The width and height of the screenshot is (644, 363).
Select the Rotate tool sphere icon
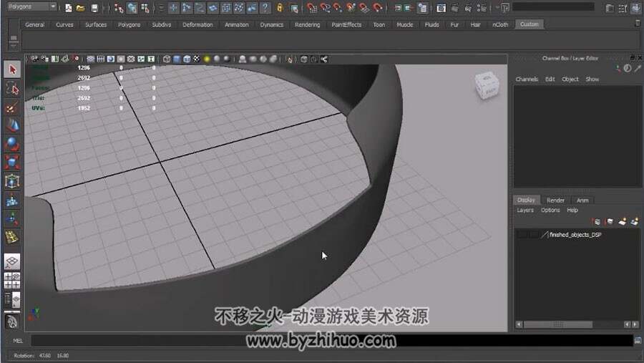pos(12,144)
